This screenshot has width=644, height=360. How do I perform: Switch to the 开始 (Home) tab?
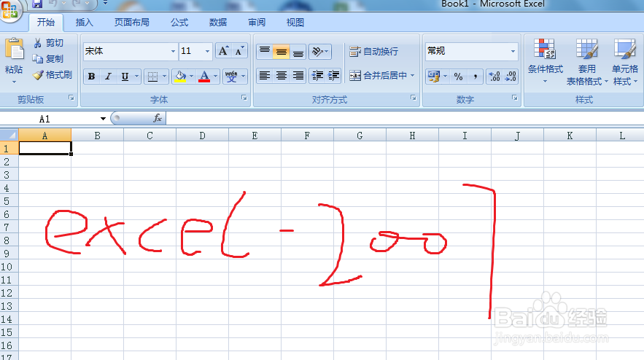coord(46,22)
